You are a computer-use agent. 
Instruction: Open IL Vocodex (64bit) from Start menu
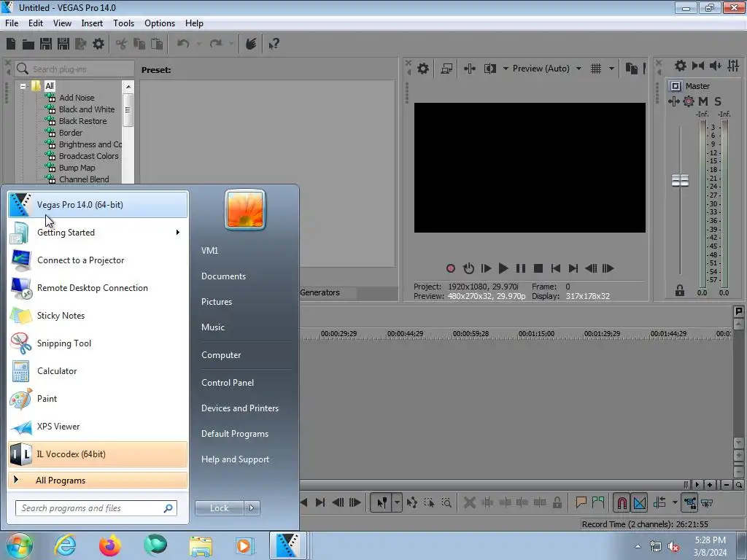coord(98,454)
